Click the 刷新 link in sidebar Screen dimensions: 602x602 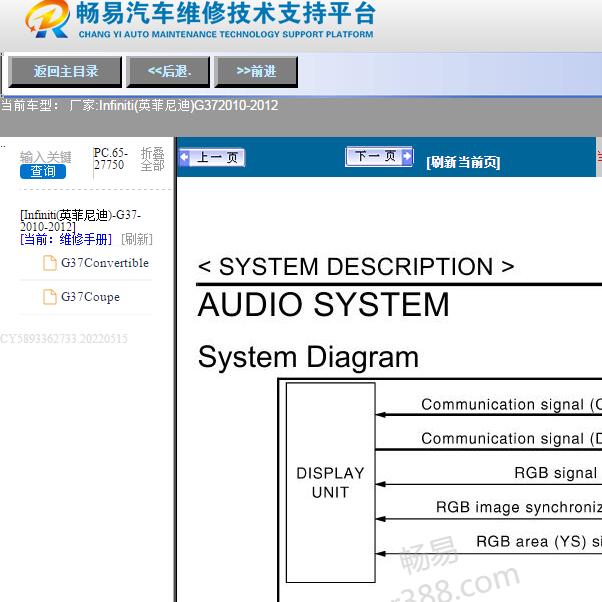pyautogui.click(x=137, y=240)
